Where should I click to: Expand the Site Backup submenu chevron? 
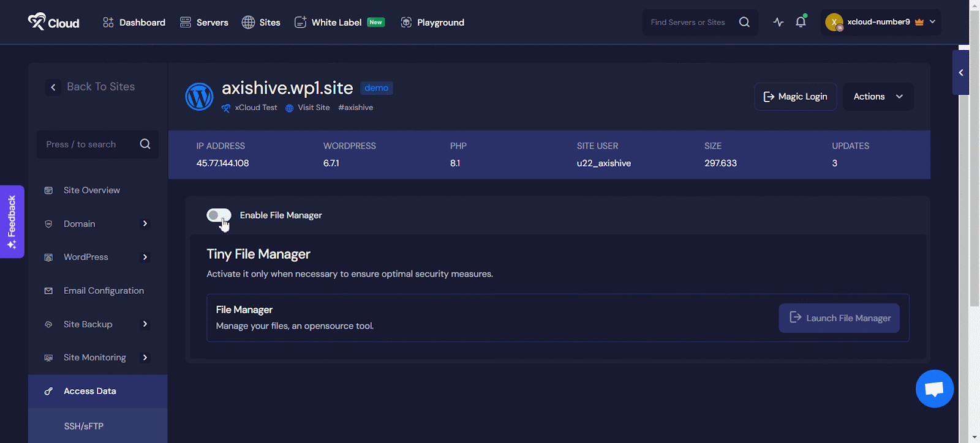pyautogui.click(x=145, y=324)
